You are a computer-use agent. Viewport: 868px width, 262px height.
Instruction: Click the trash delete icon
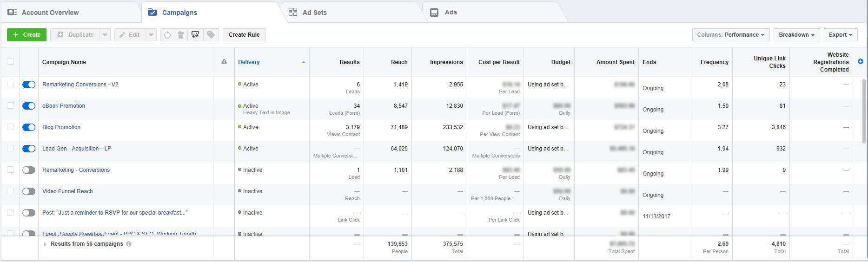click(181, 35)
